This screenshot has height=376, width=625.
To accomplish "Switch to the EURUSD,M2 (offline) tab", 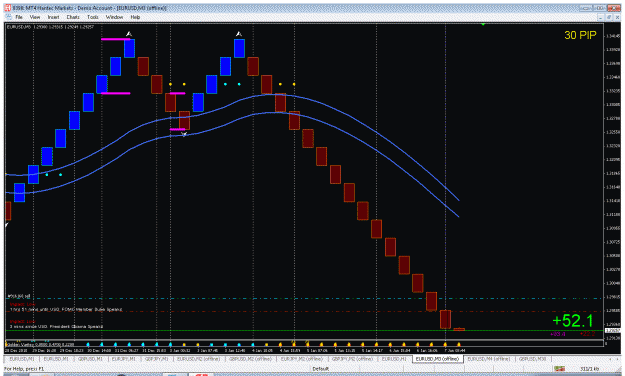I will [199, 359].
